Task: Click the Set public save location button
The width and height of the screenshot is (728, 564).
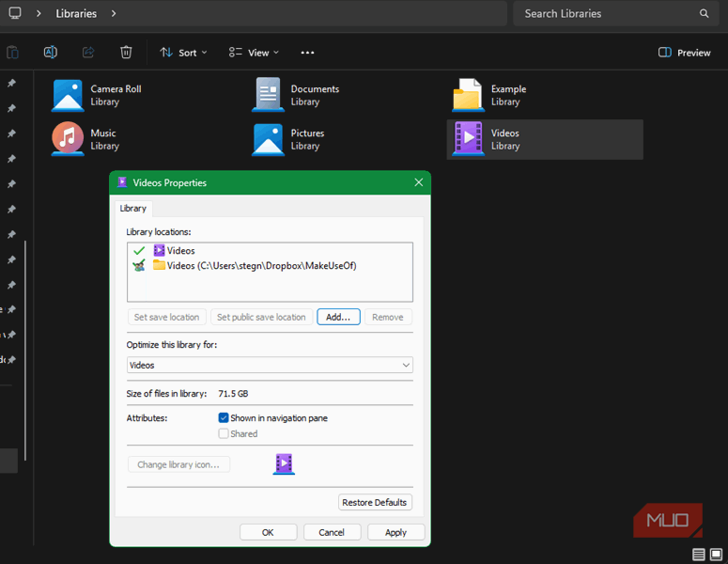Action: coord(261,317)
